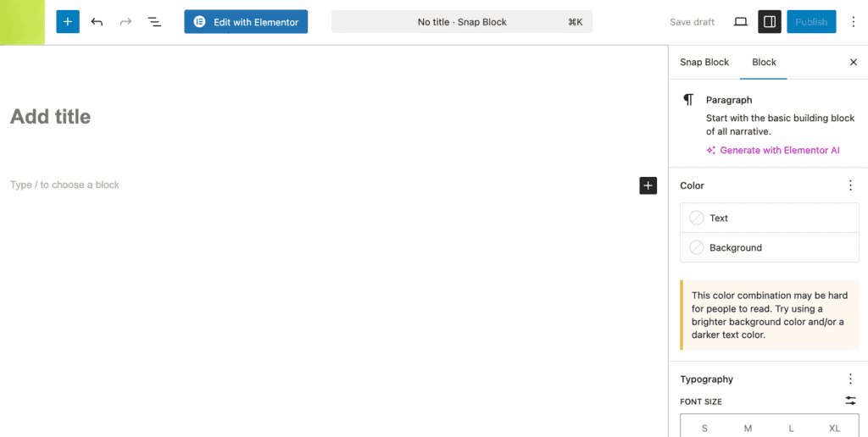Viewport: 868px width, 437px height.
Task: Open the Text color swatch picker
Action: (769, 218)
